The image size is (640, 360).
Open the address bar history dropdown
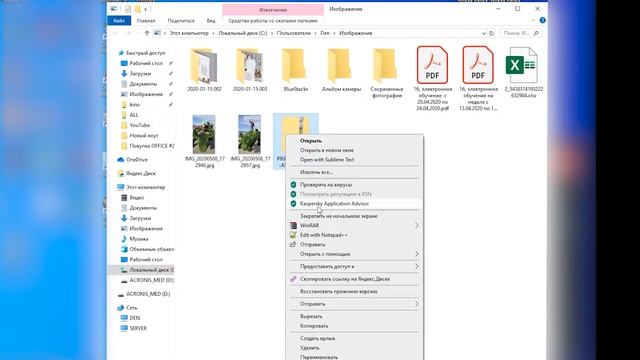pos(484,33)
